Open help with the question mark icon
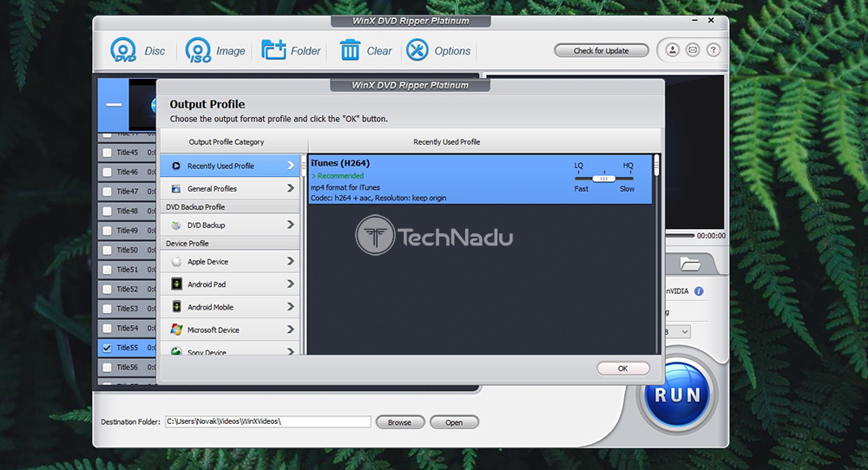The image size is (868, 470). (x=713, y=50)
